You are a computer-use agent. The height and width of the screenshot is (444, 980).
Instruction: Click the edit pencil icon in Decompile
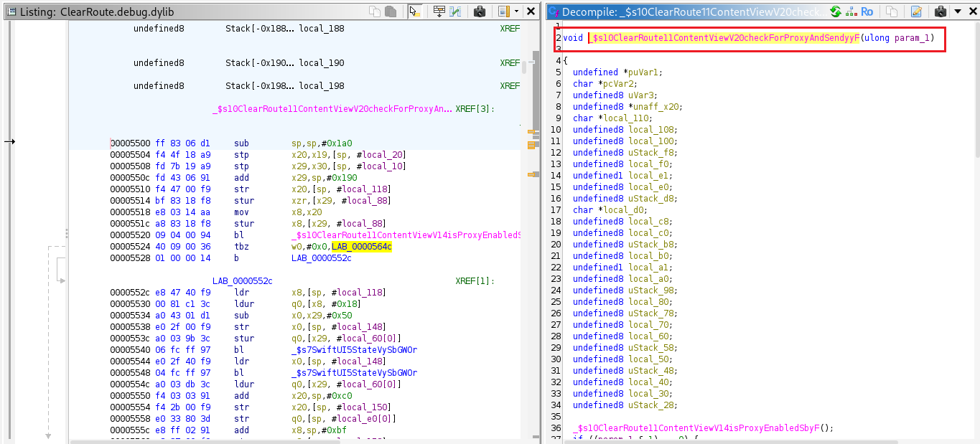(x=916, y=11)
